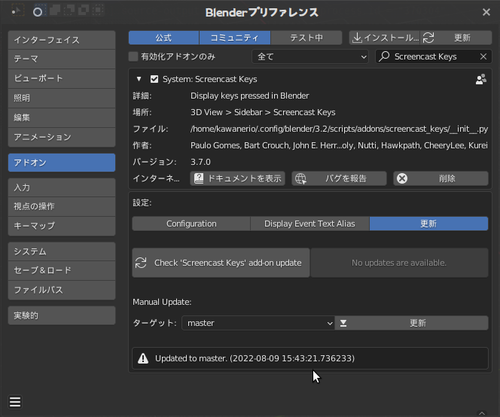Open the システム preferences section
Screen dimensions: 500x417
pos(62,251)
